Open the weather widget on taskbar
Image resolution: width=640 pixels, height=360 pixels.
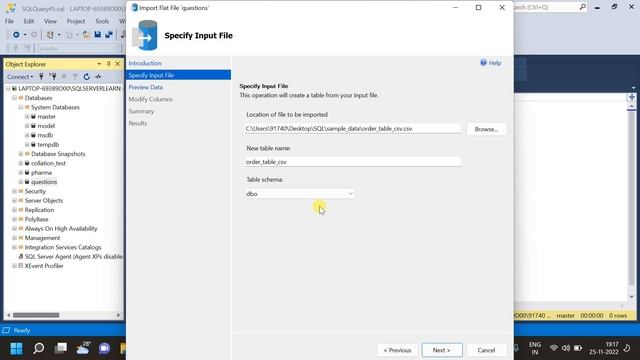coord(83,348)
